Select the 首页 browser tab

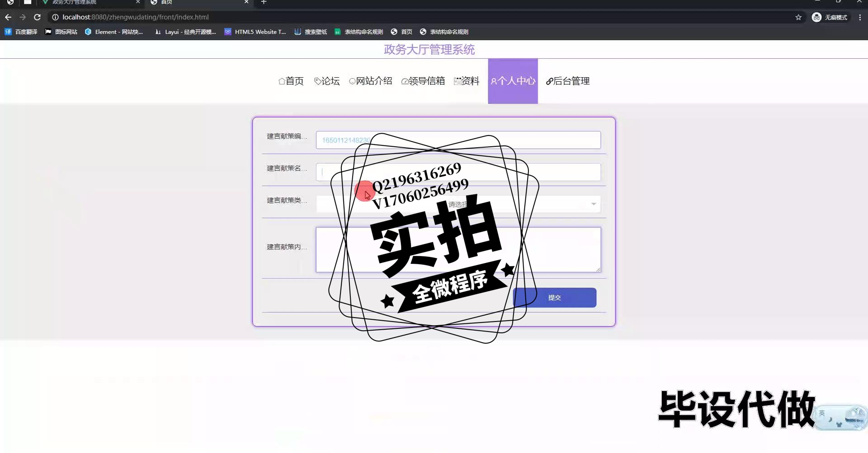199,2
